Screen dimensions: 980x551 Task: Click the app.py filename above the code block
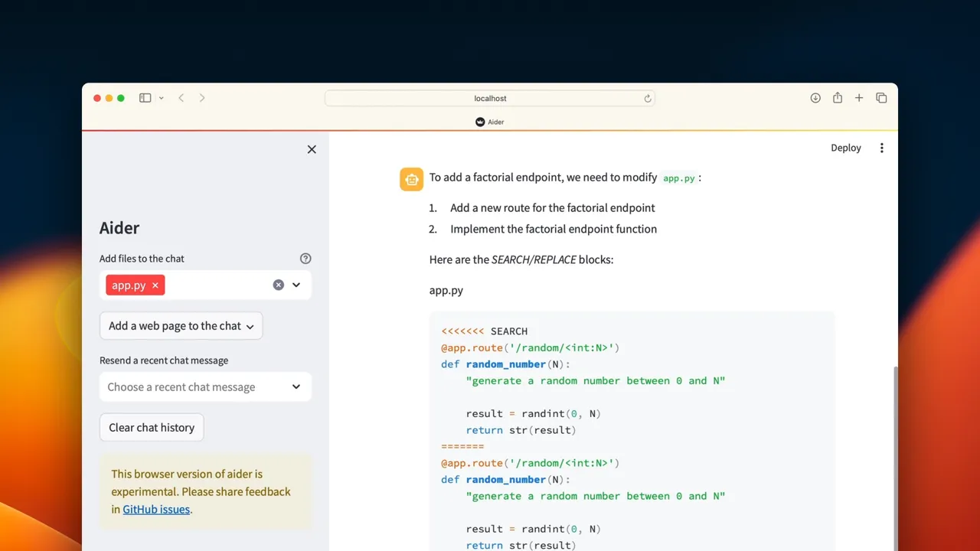click(x=446, y=291)
